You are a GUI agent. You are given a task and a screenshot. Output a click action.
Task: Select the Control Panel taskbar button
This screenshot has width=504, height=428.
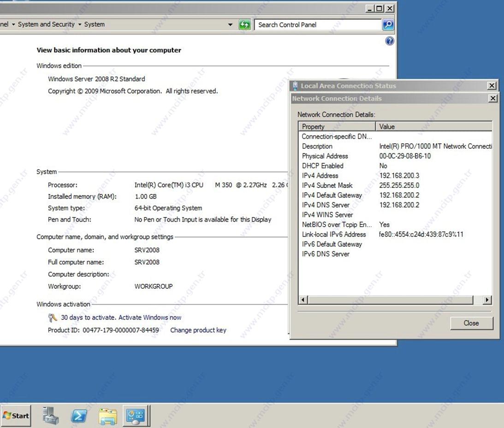coord(136,416)
